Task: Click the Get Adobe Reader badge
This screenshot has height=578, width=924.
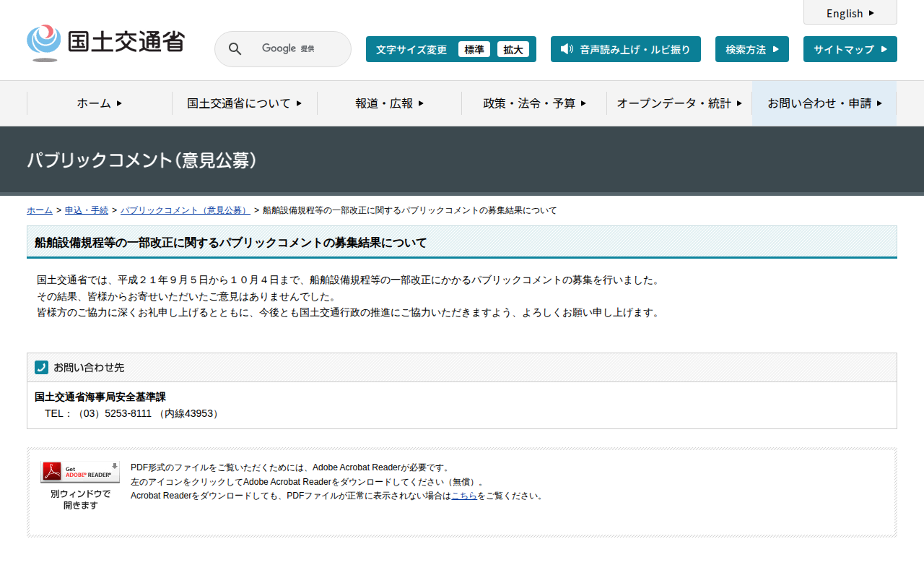Action: coord(80,472)
